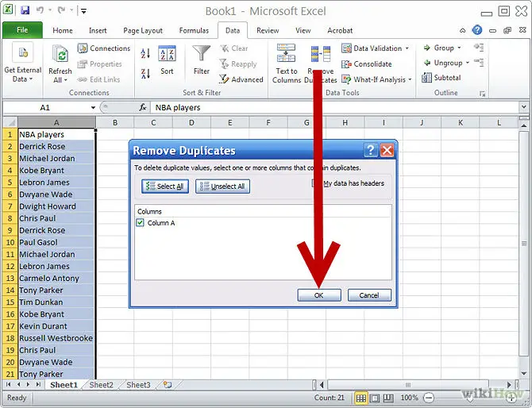Click OK in Remove Duplicates dialog

pos(319,295)
